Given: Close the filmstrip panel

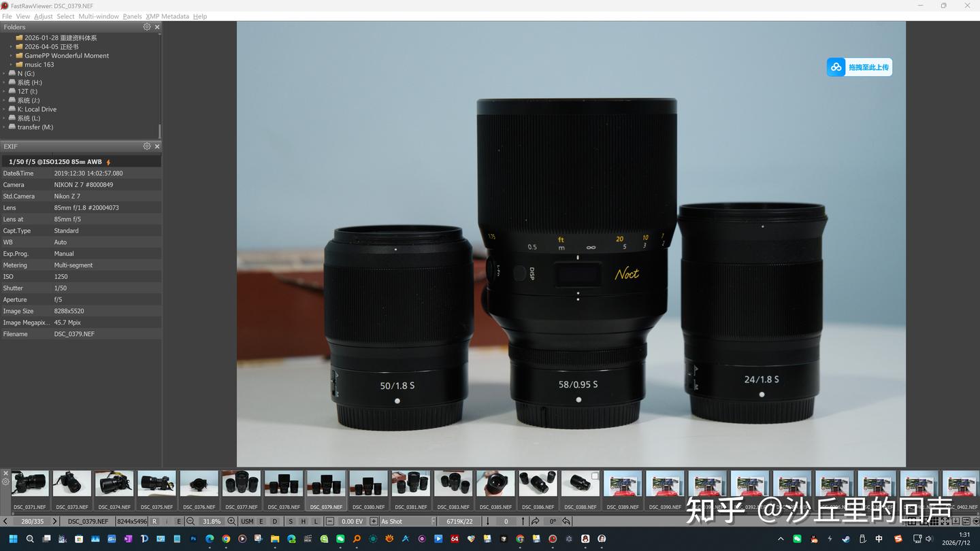Looking at the screenshot, I should [x=5, y=473].
